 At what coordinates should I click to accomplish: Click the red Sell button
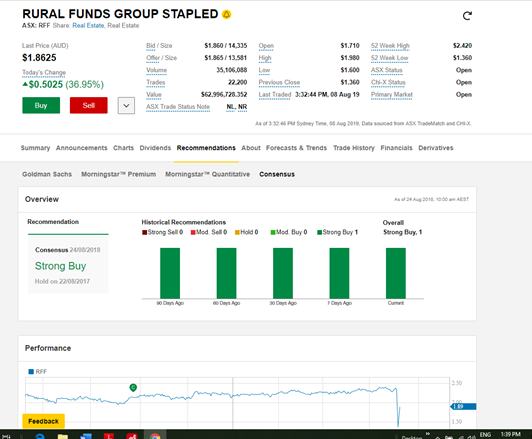[89, 106]
